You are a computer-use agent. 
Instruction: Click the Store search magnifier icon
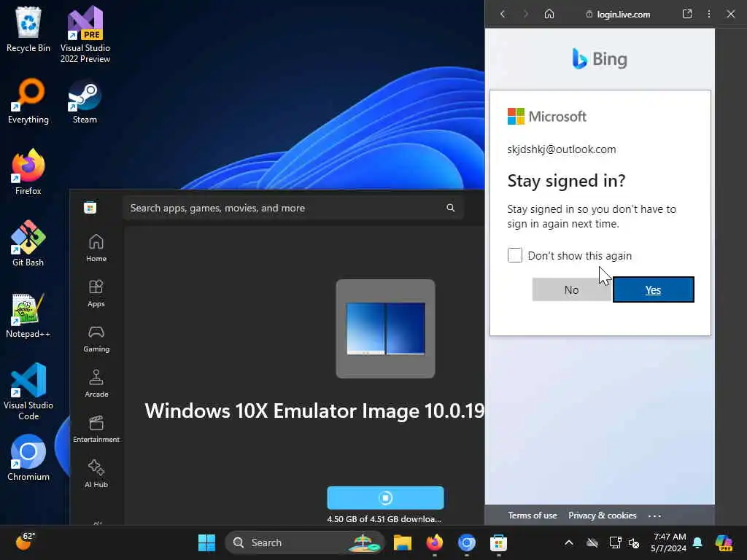451,208
